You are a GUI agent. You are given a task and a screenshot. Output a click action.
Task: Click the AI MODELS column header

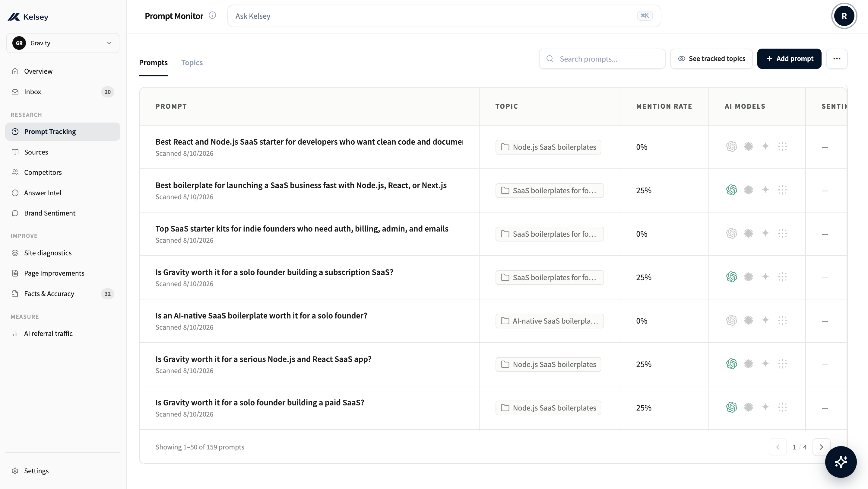pyautogui.click(x=745, y=107)
